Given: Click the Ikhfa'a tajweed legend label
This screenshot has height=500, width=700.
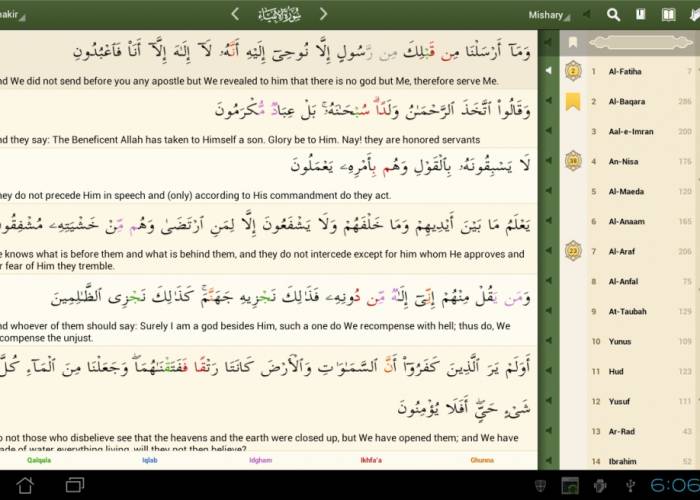Looking at the screenshot, I should (371, 460).
